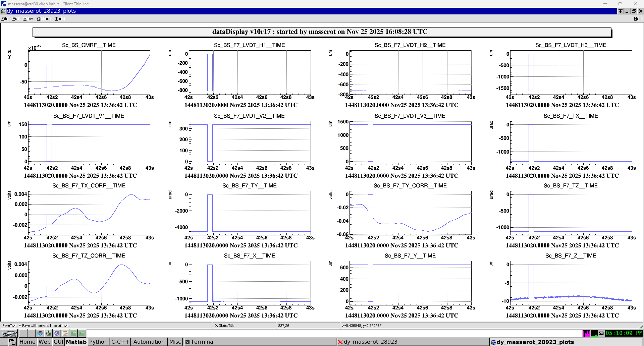Viewport: 644px width, 346px height.
Task: Click the rollup arrow titlebar button
Action: pos(621,11)
